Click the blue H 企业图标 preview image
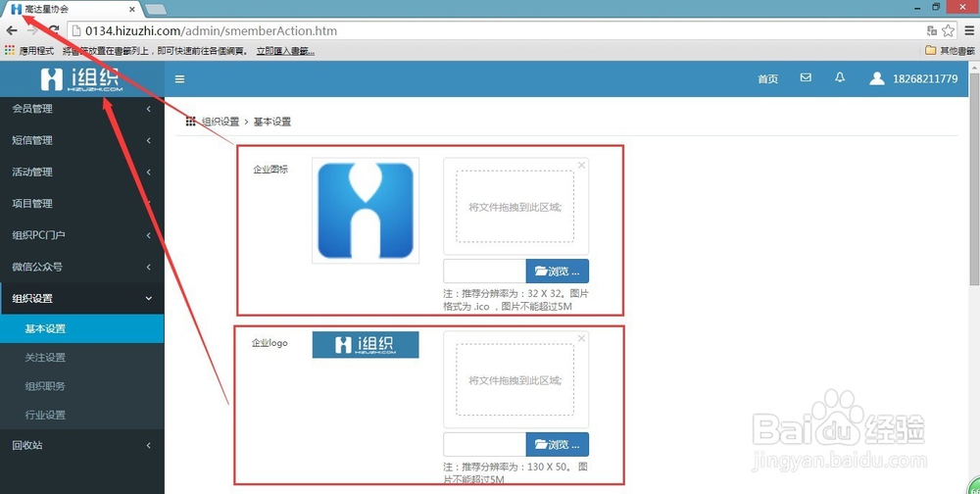The height and width of the screenshot is (494, 980). [x=366, y=211]
